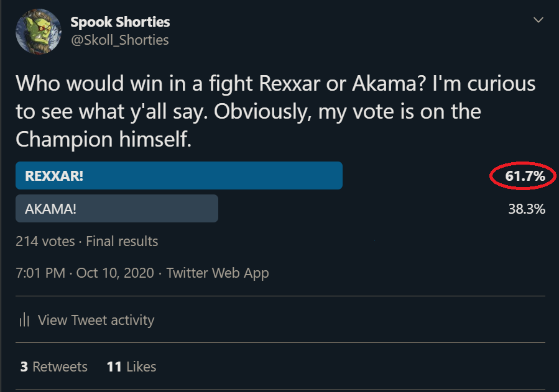559x392 pixels.
Task: Click the 38.3% poll percentage
Action: tap(527, 209)
